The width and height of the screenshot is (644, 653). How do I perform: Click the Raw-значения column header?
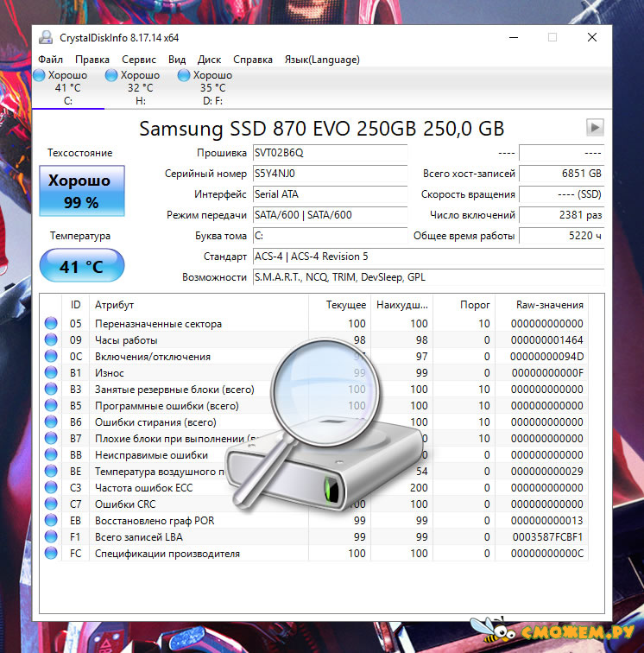(x=541, y=305)
